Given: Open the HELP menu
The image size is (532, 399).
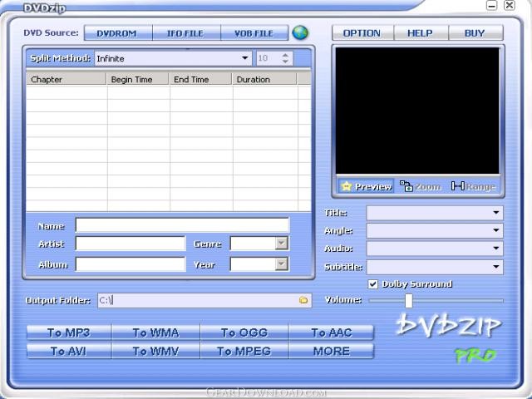Looking at the screenshot, I should 421,33.
